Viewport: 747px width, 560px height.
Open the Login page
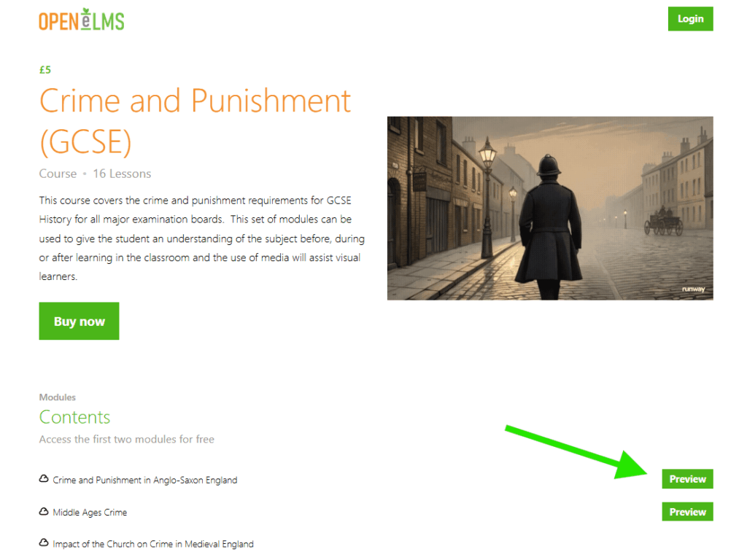click(x=690, y=19)
